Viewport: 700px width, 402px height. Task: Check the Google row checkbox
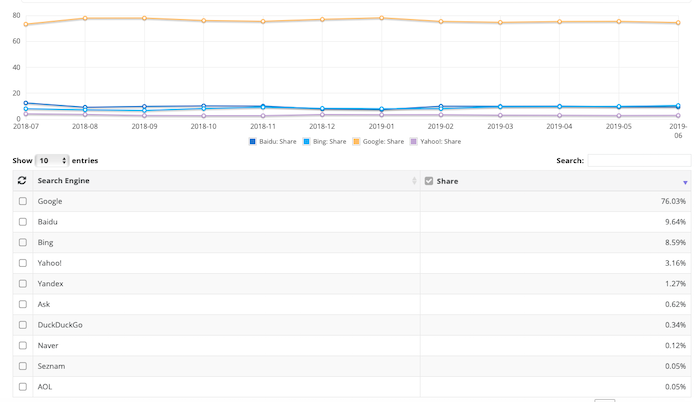(23, 202)
